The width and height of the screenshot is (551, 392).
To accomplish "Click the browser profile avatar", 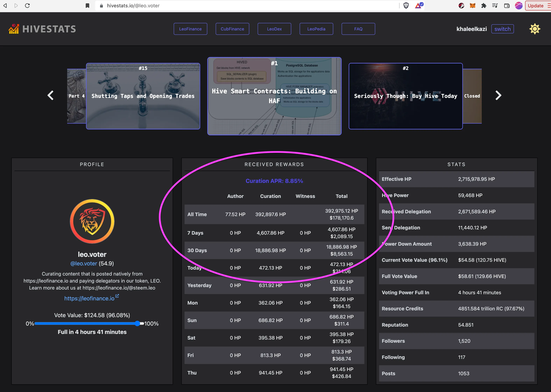I will (519, 6).
